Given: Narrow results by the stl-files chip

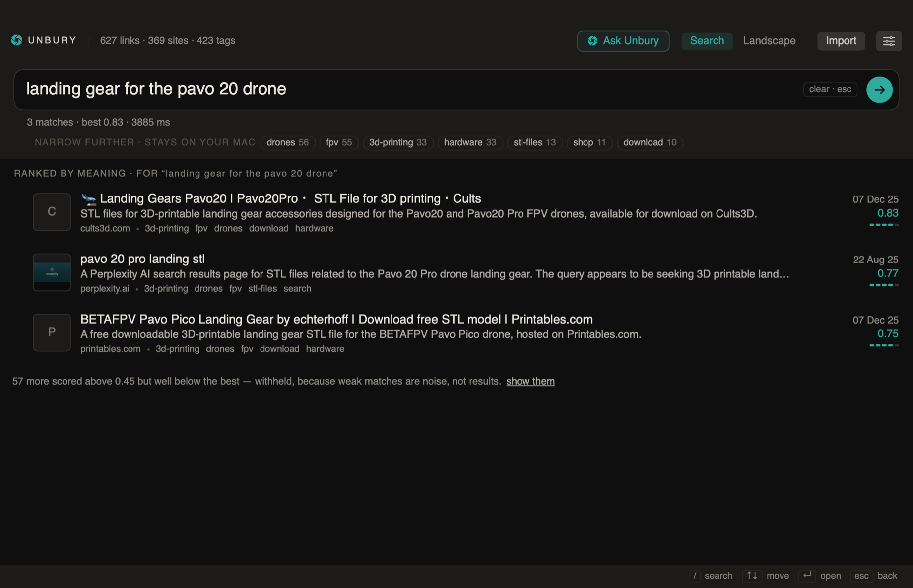Looking at the screenshot, I should tap(534, 143).
